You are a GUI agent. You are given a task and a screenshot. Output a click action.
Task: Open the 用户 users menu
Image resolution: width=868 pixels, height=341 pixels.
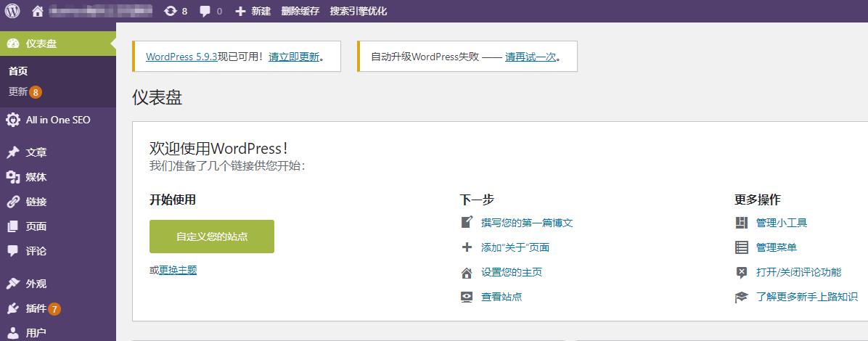pos(58,333)
